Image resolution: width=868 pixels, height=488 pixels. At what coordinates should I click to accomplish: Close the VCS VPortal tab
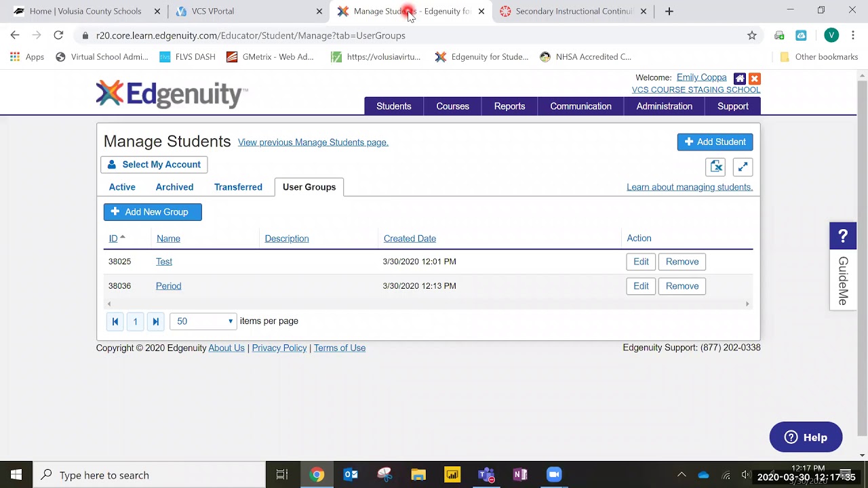(x=319, y=11)
